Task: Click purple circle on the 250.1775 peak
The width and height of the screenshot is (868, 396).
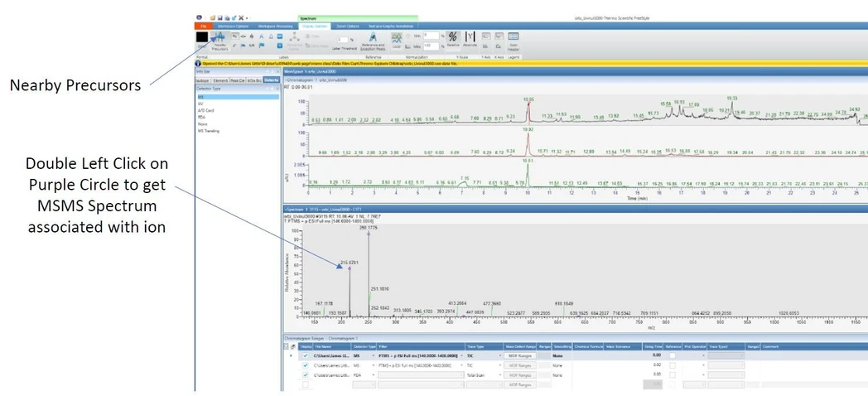Action: [x=369, y=234]
